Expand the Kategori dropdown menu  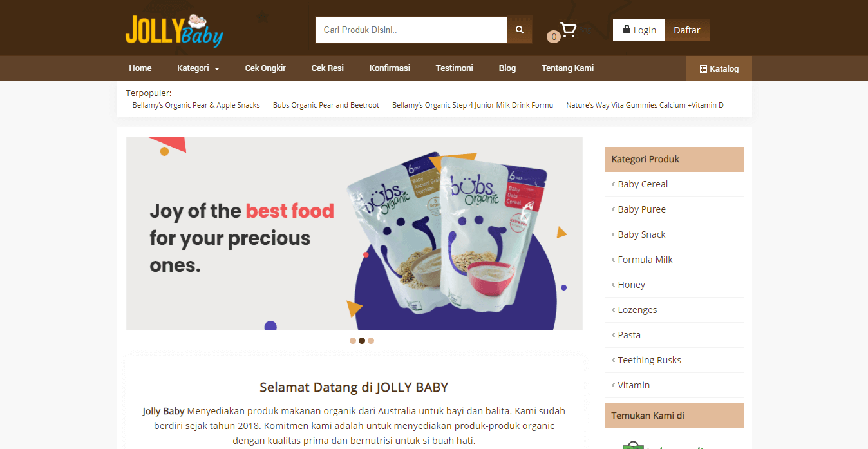pos(198,68)
